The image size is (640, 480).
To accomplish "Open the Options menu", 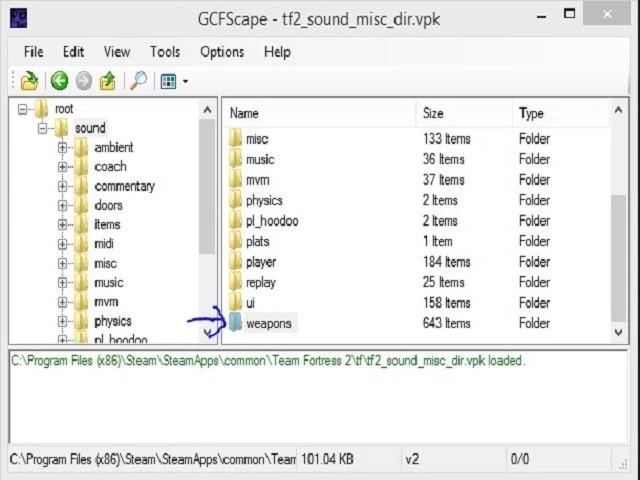I will point(222,52).
